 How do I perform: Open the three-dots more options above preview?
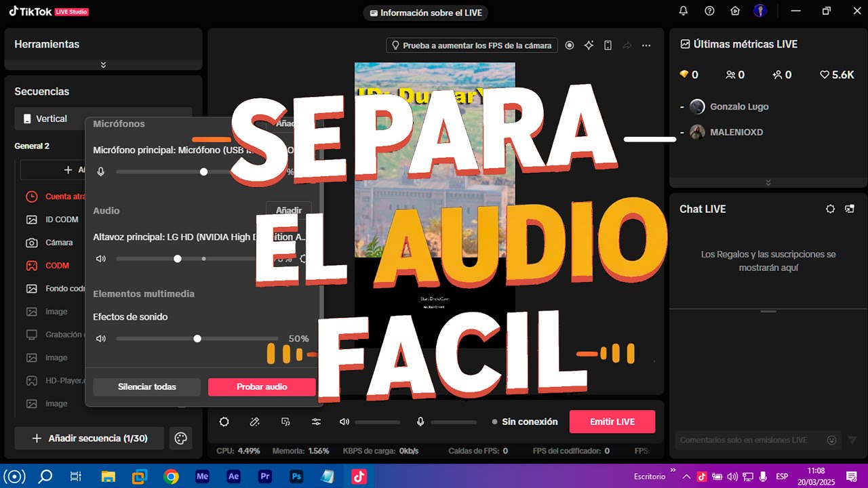point(646,45)
